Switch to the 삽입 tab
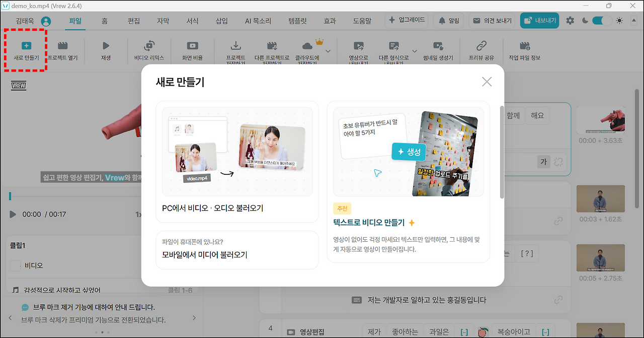The width and height of the screenshot is (644, 338). coord(221,21)
